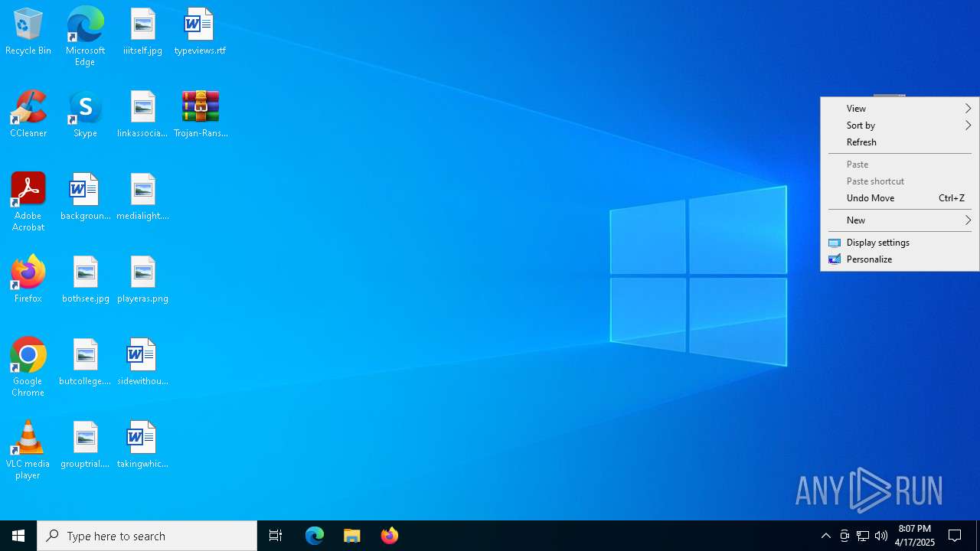Select the CCleaner desktop shortcut
Image resolution: width=980 pixels, height=551 pixels.
click(28, 115)
